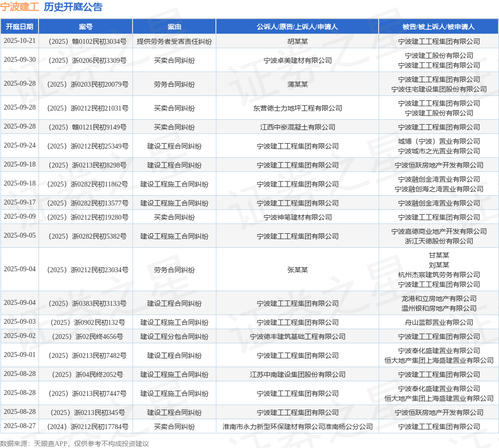Select date cell 2025-09-17
The width and height of the screenshot is (499, 448).
[19, 202]
